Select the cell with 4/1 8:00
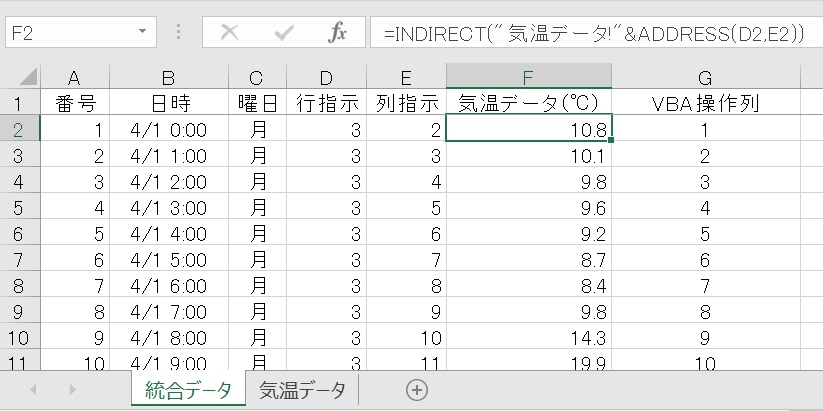The width and height of the screenshot is (823, 411). [x=169, y=338]
